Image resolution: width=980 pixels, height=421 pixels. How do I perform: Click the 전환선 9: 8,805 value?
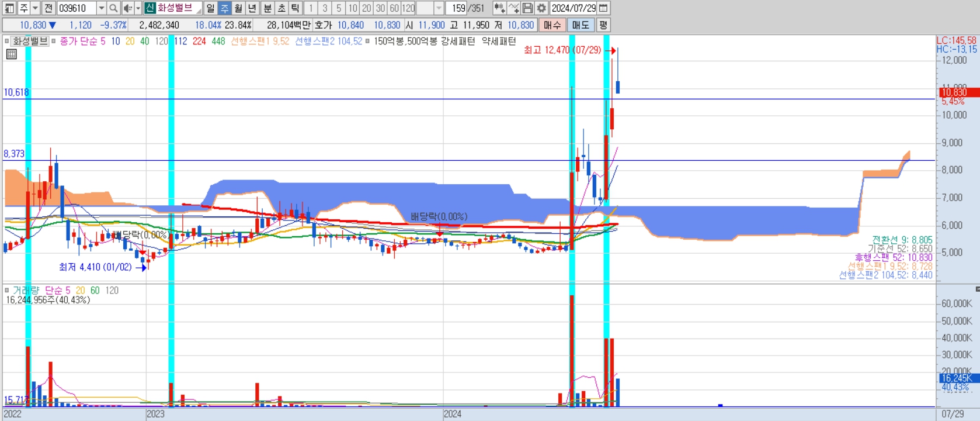(902, 240)
